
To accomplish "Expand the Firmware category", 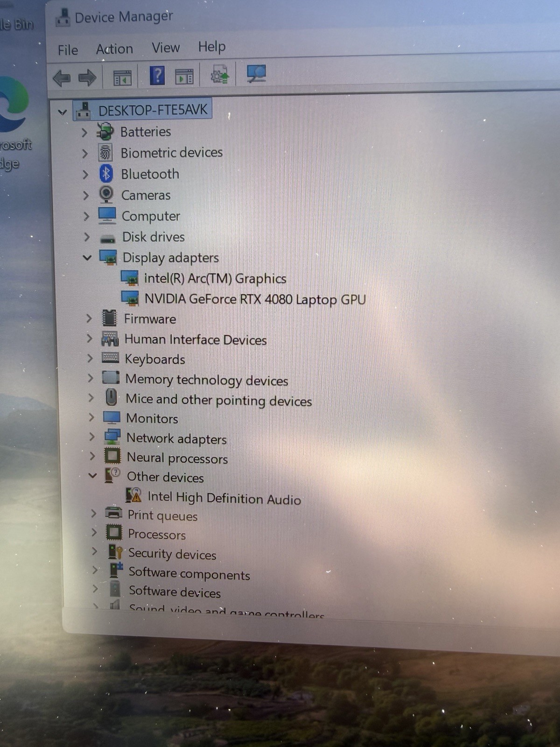I will pyautogui.click(x=89, y=318).
